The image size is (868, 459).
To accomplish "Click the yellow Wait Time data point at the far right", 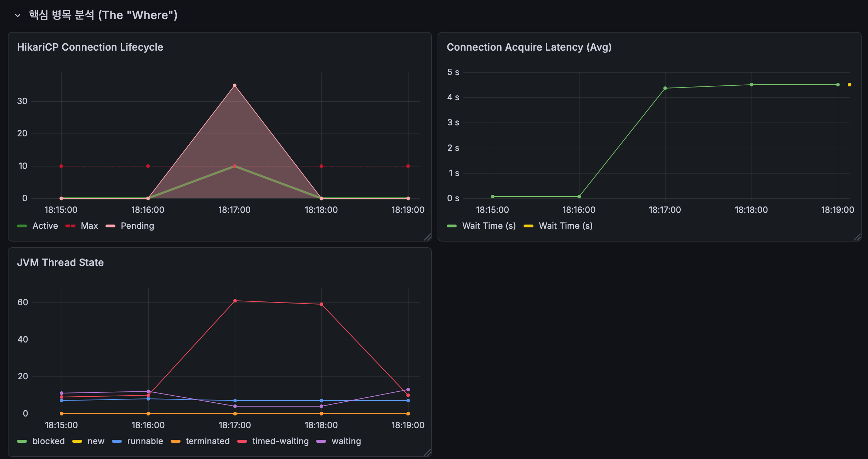I will [x=850, y=85].
